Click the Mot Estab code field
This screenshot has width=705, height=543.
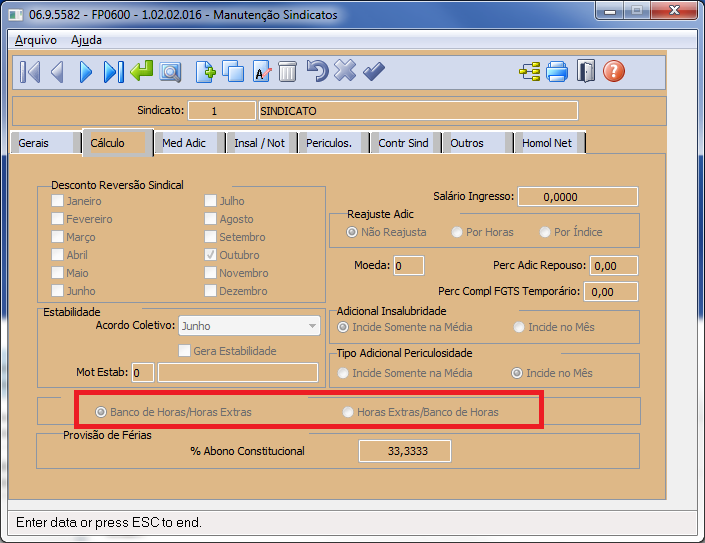click(143, 373)
